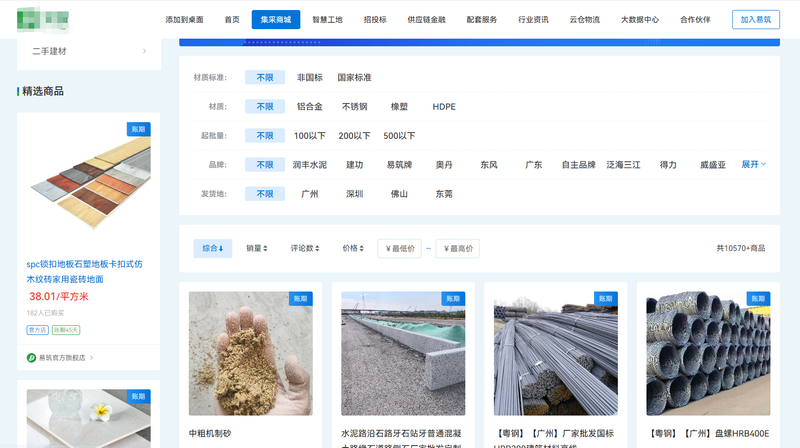Image resolution: width=800 pixels, height=448 pixels.
Task: Click the 加入易筑 button
Action: click(x=756, y=19)
